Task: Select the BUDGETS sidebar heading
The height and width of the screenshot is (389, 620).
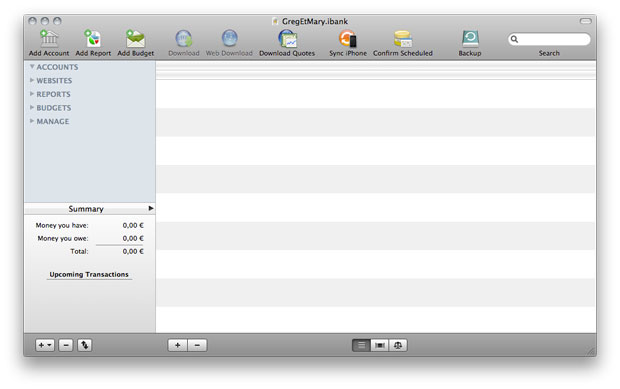Action: (x=54, y=108)
